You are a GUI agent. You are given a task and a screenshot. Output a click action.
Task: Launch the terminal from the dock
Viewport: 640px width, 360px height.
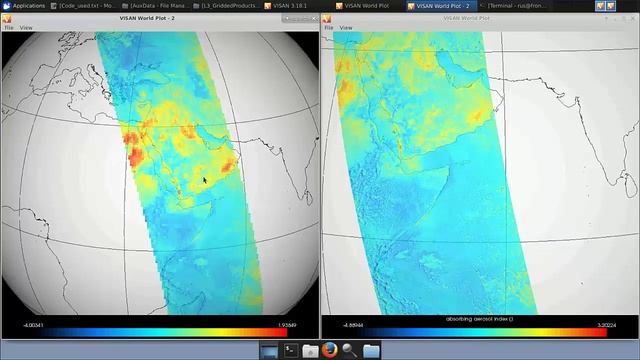point(291,350)
